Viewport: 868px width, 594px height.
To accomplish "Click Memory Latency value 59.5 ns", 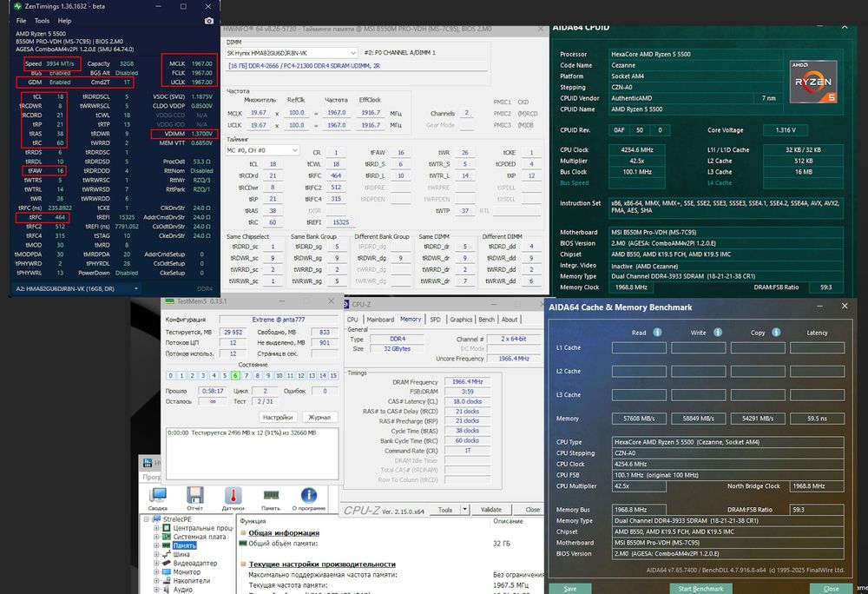I will (x=817, y=419).
